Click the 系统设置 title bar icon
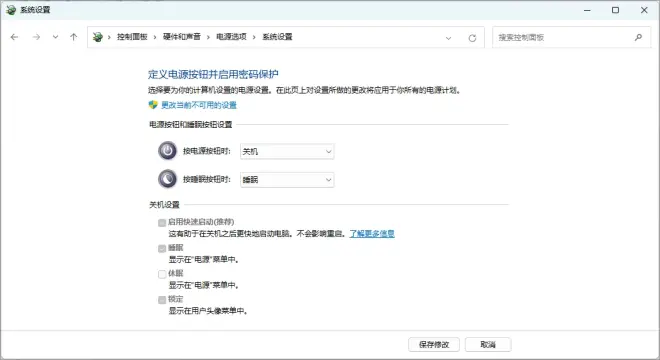Image resolution: width=660 pixels, height=360 pixels. [11, 10]
